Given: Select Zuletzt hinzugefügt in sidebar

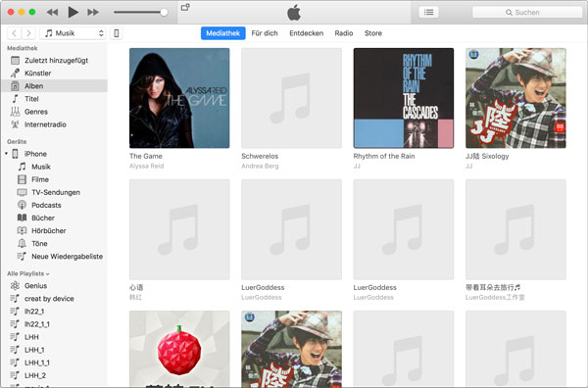Looking at the screenshot, I should click(54, 61).
